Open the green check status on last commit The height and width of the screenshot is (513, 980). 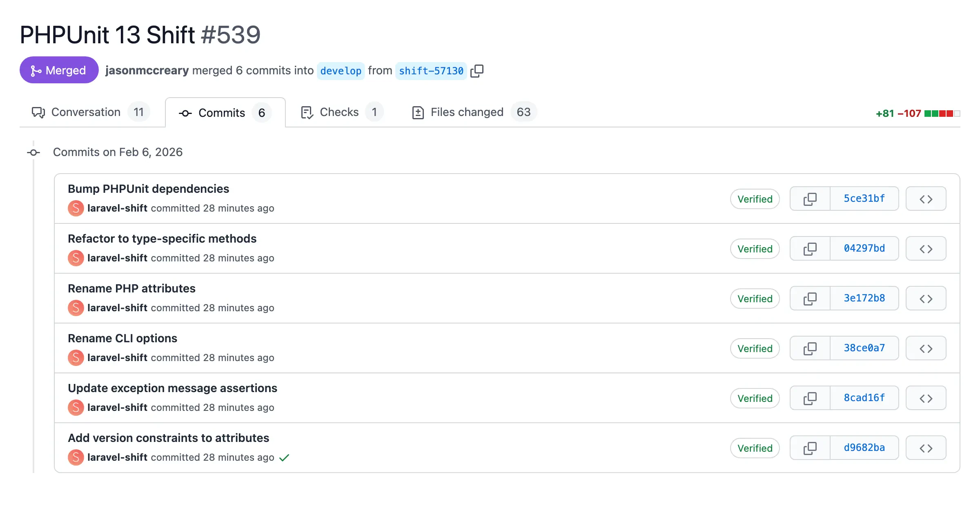click(x=284, y=457)
